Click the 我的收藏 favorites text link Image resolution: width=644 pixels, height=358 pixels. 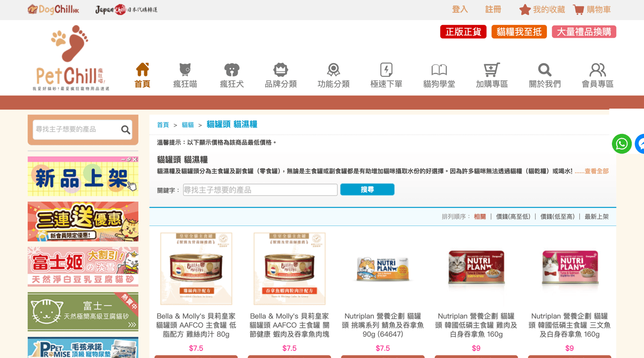[549, 9]
